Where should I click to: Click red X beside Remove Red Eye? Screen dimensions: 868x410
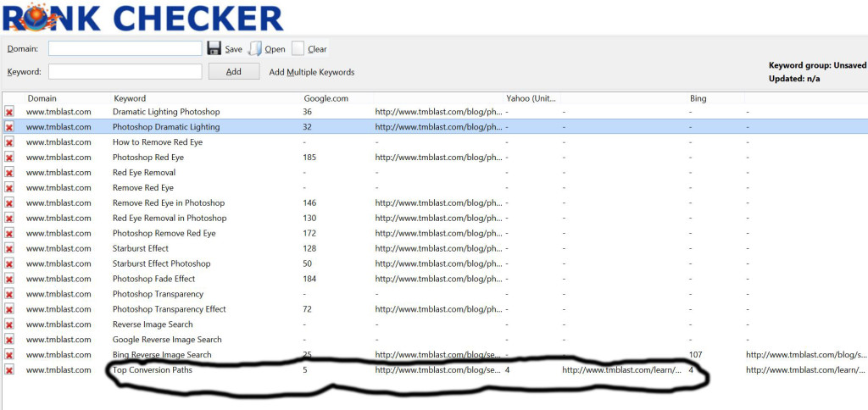pyautogui.click(x=8, y=188)
